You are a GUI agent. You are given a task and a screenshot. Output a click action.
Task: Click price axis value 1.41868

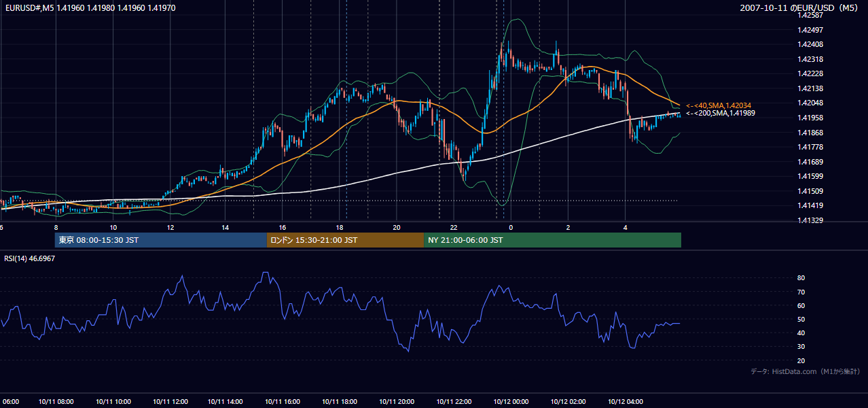point(810,133)
